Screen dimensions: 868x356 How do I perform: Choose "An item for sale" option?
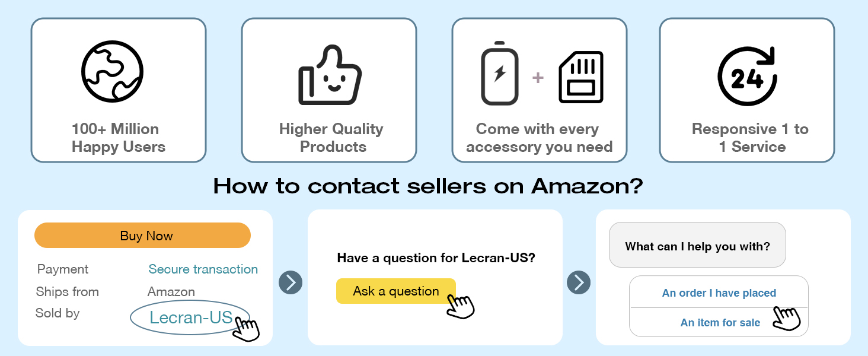tap(720, 323)
